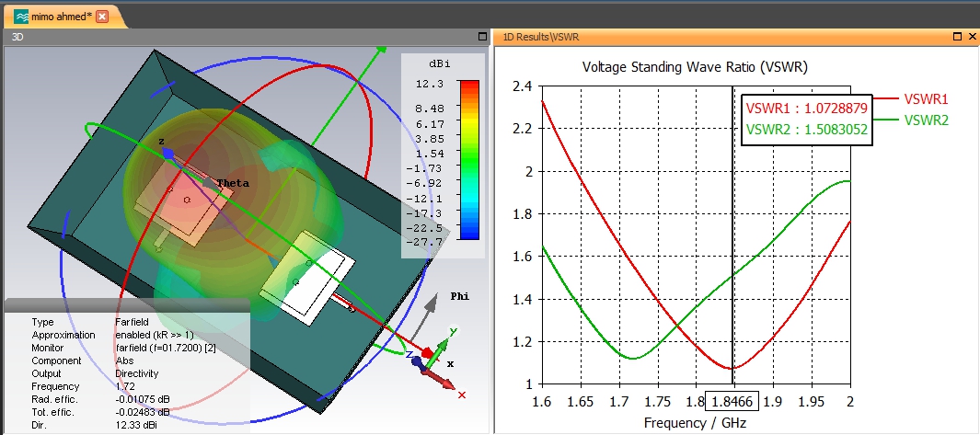Viewport: 980px width, 435px height.
Task: Click the Phi label in 3D view
Action: click(x=459, y=296)
